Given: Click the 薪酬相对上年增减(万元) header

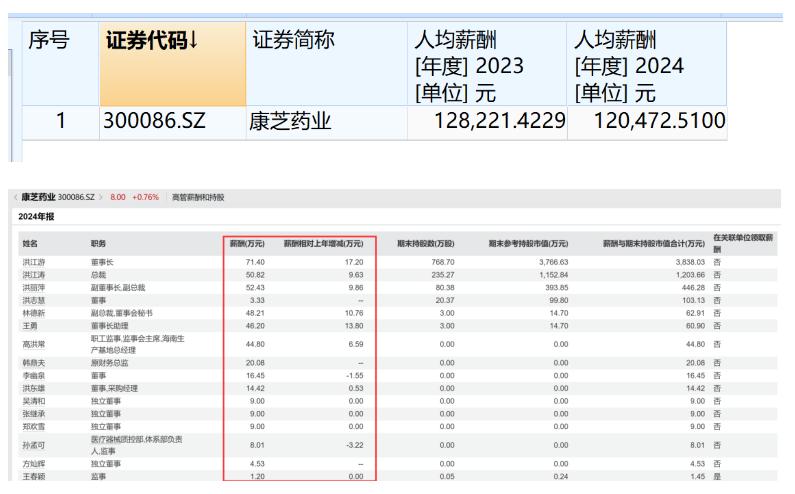Looking at the screenshot, I should coord(323,244).
